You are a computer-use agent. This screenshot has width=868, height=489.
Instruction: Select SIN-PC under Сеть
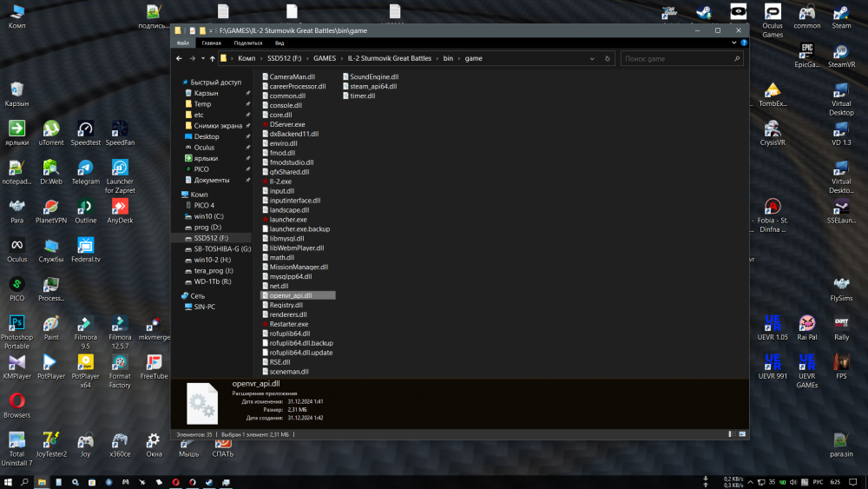pos(204,307)
